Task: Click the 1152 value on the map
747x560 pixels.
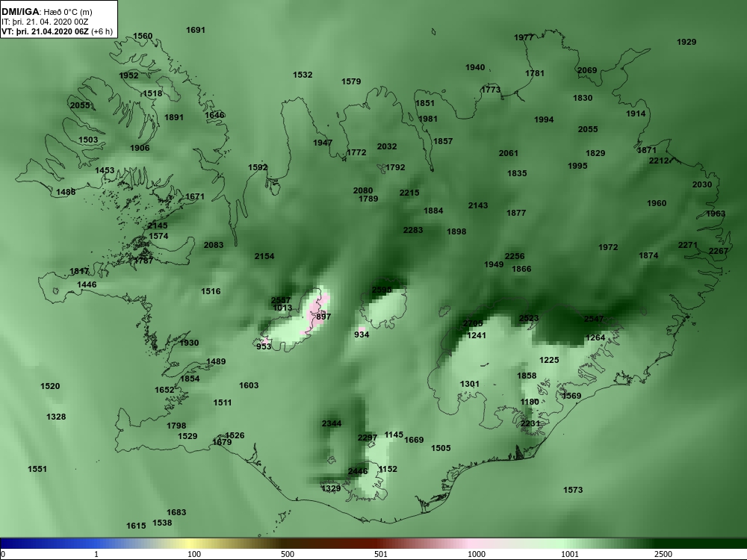Action: click(x=388, y=469)
